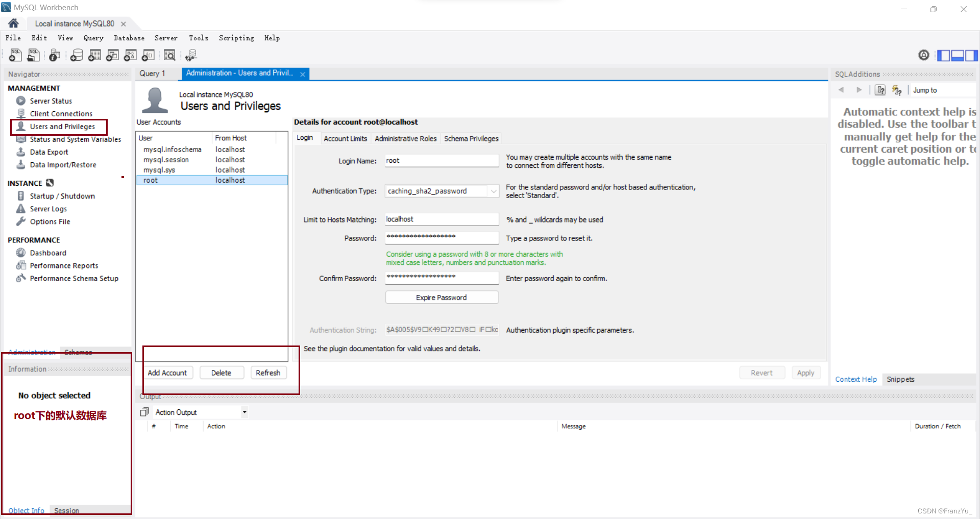980x519 pixels.
Task: Open the File menu
Action: (13, 38)
